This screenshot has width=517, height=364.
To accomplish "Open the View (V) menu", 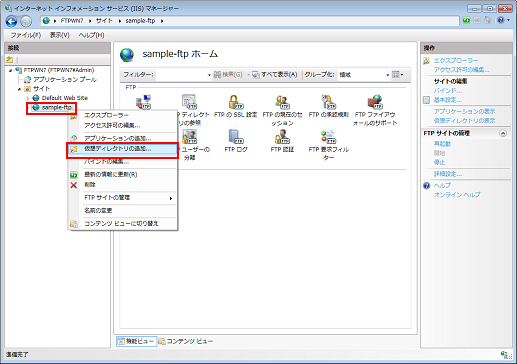I will (60, 35).
